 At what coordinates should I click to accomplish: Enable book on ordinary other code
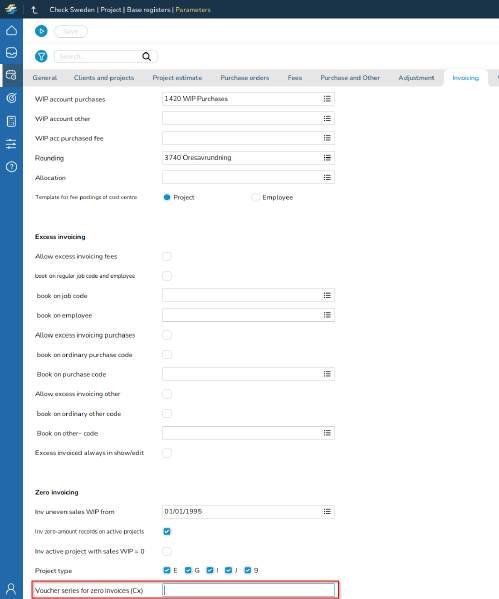coord(167,413)
